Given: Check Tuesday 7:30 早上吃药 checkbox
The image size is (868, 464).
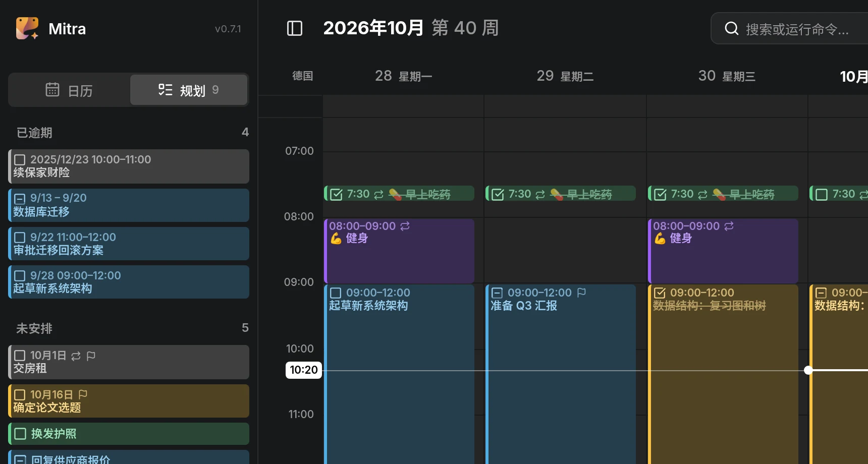Looking at the screenshot, I should pos(498,194).
